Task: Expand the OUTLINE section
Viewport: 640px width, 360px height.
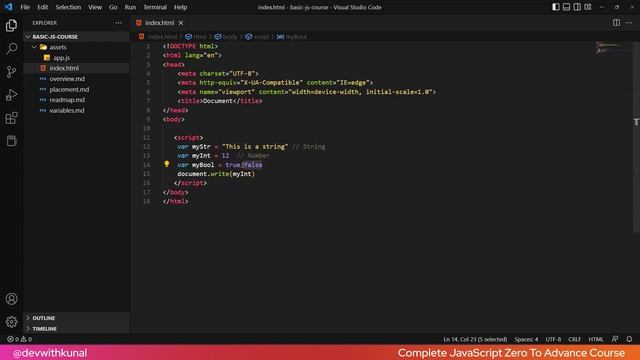Action: click(76, 318)
